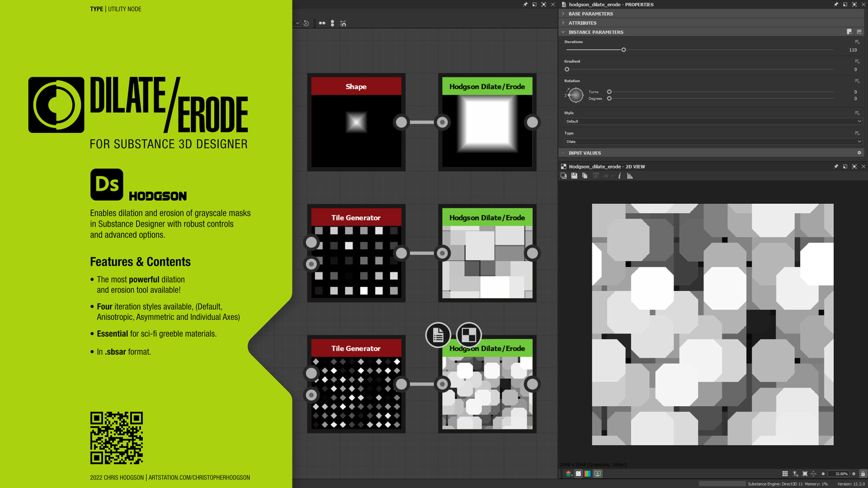The height and width of the screenshot is (488, 868).
Task: Select the top Hodgson Dilate/Erode node
Action: coord(487,122)
